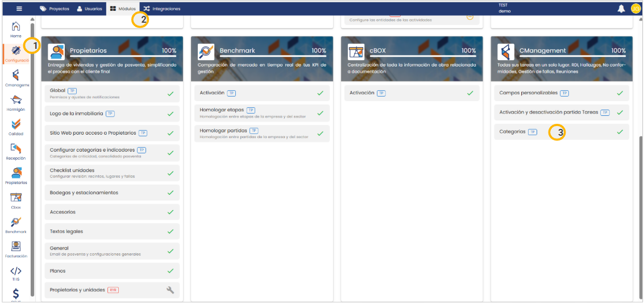Toggle the checkmark for Homologar etapas
The image size is (644, 305).
[x=320, y=113]
